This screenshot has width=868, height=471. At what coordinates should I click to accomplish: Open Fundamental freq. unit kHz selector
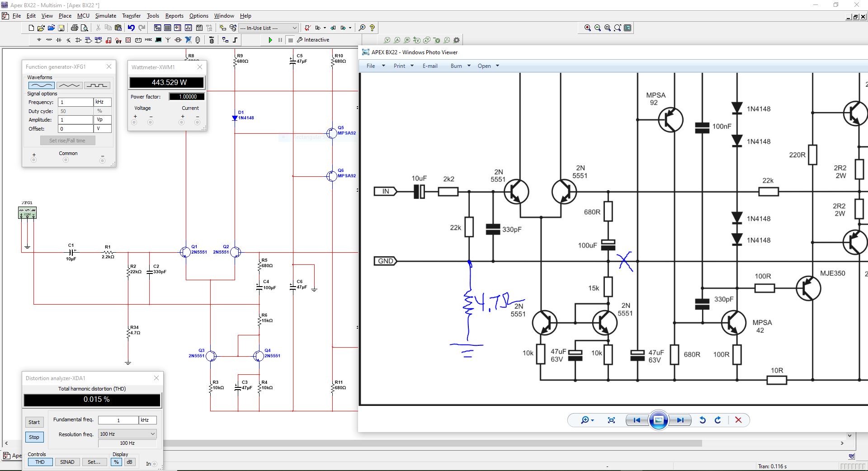click(x=148, y=420)
